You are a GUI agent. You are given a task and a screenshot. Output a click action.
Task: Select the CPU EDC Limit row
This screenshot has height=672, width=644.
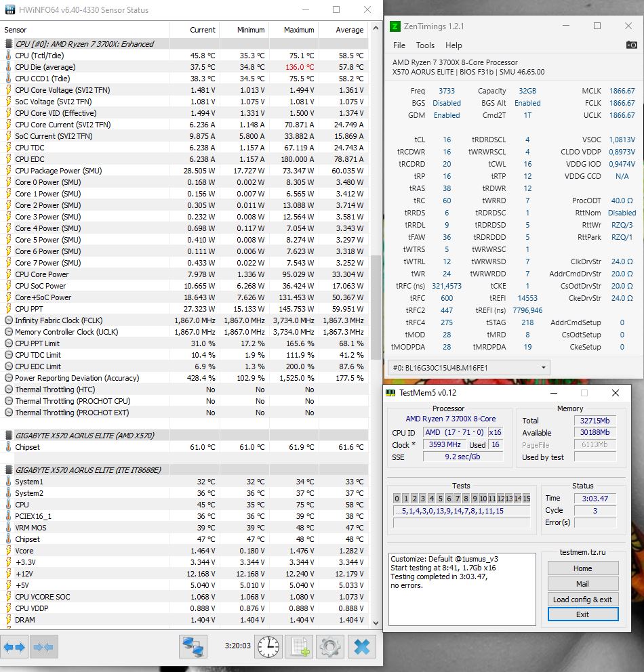184,366
